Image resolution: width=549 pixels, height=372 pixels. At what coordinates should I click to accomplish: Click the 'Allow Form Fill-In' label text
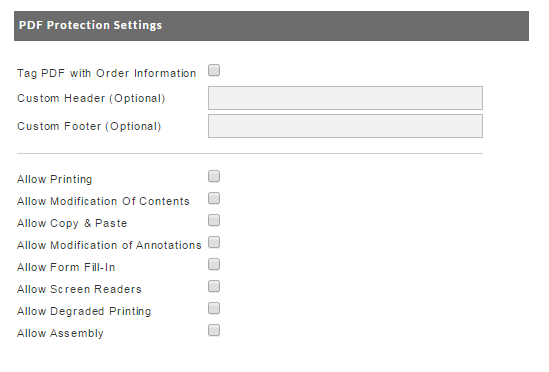coord(66,268)
